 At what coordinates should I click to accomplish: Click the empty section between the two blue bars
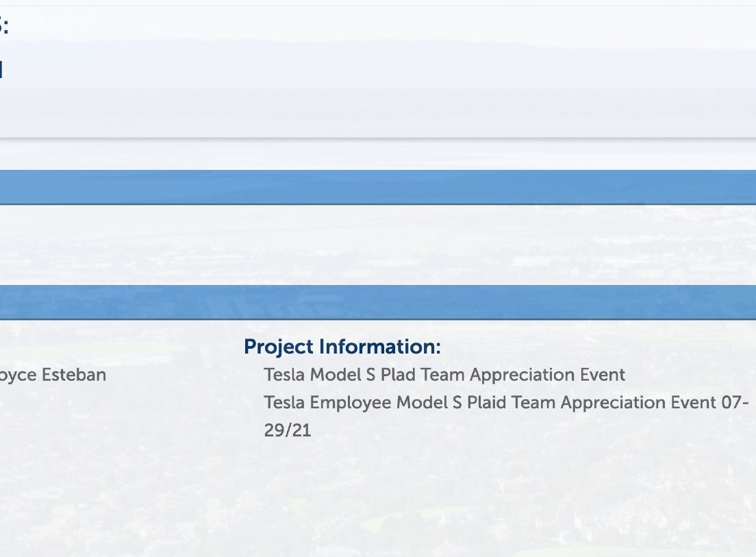(x=378, y=245)
